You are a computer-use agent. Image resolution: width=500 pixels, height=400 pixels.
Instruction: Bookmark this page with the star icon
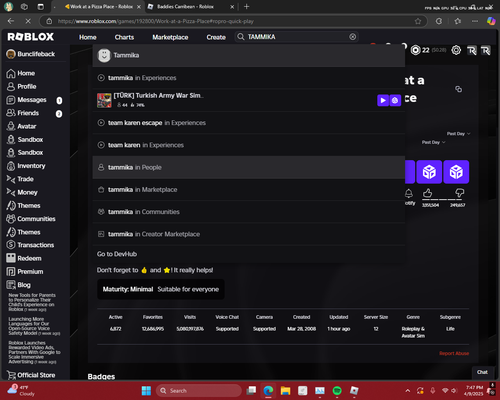[x=418, y=21]
